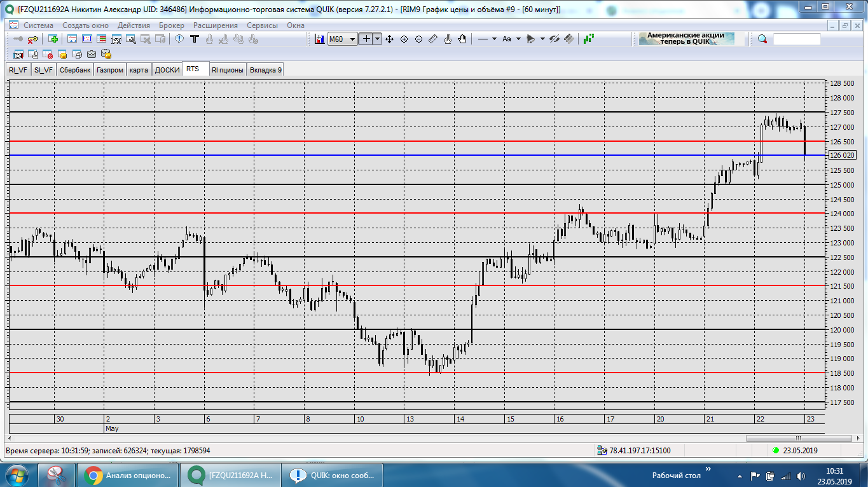Click the red key disconnect icon
This screenshot has height=487, width=868.
pyautogui.click(x=32, y=39)
